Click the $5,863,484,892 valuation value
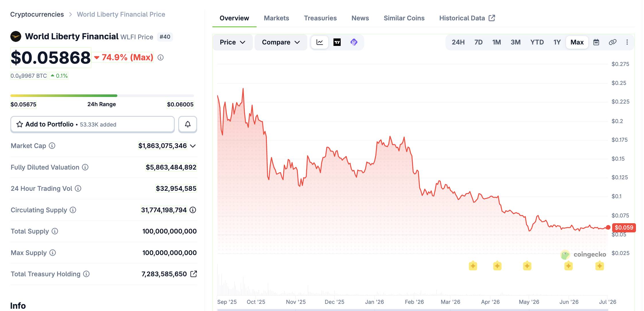Viewport: 644px width, 311px height. [x=171, y=167]
